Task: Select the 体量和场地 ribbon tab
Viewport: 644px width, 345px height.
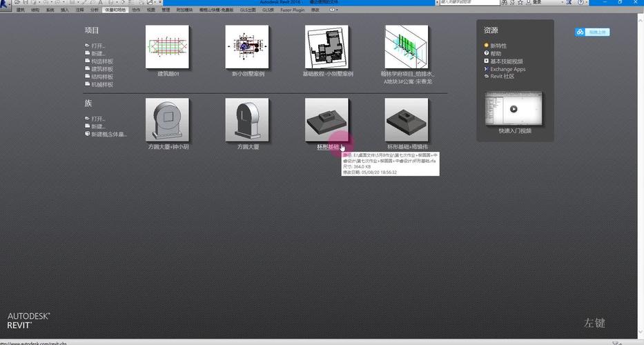Action: [115, 10]
